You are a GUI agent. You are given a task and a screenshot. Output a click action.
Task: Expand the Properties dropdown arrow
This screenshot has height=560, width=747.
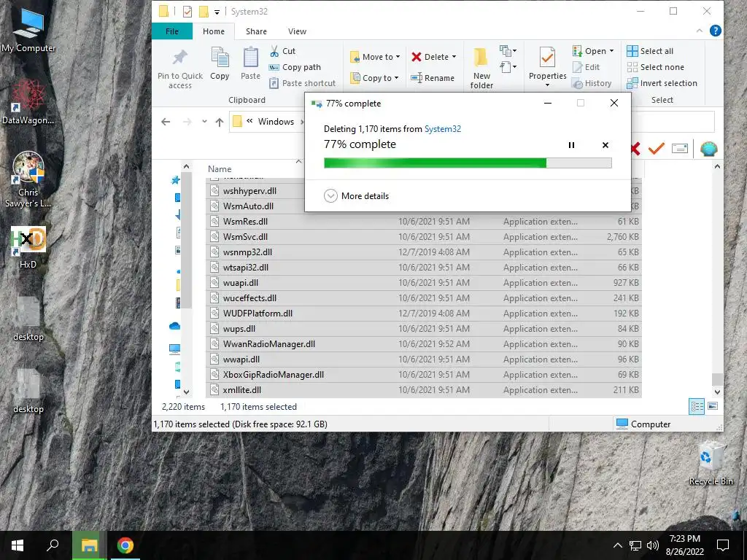[x=547, y=85]
